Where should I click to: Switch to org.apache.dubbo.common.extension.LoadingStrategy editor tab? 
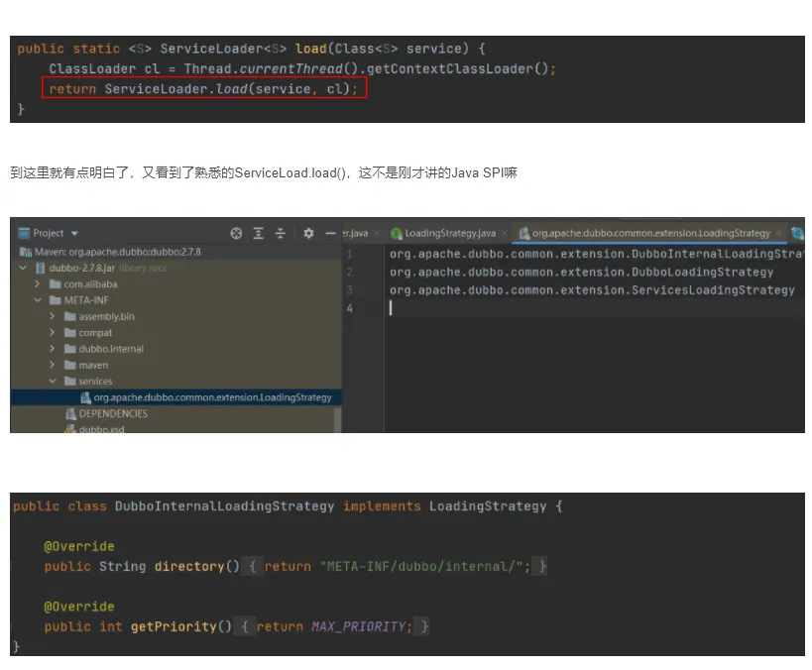(x=651, y=234)
